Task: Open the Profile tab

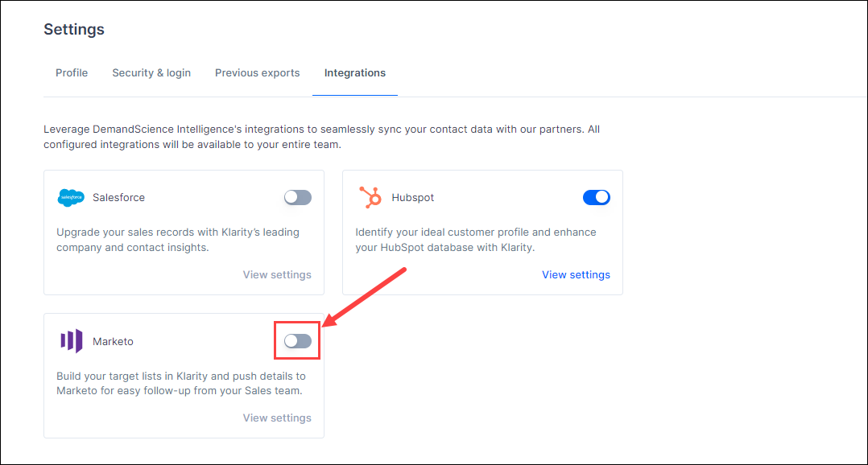Action: coord(72,73)
